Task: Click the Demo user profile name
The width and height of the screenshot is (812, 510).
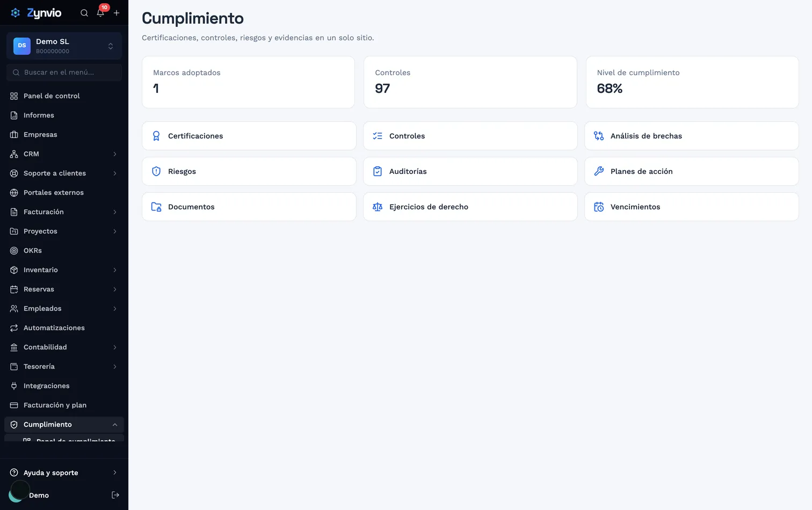Action: pyautogui.click(x=39, y=495)
